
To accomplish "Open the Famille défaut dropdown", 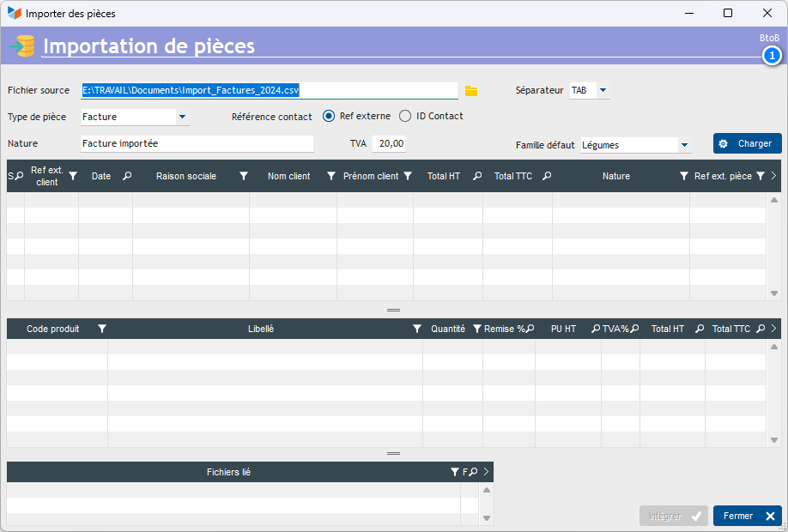I will click(x=684, y=145).
